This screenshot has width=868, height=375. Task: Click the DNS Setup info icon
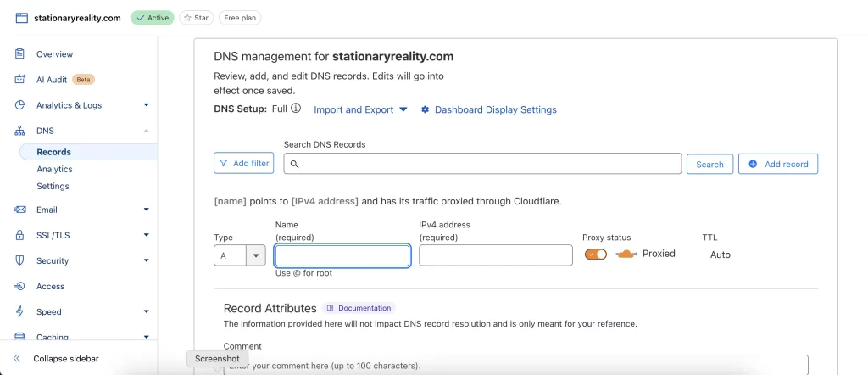click(x=296, y=109)
